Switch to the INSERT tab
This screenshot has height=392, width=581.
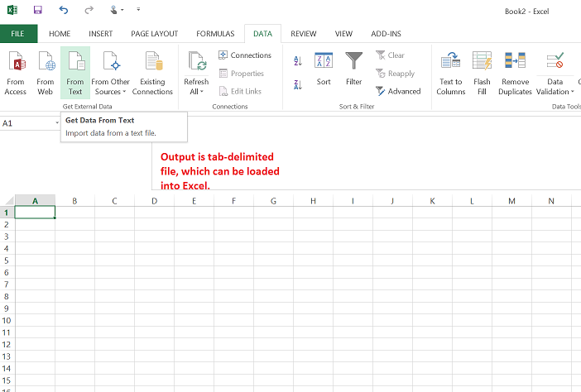(100, 34)
